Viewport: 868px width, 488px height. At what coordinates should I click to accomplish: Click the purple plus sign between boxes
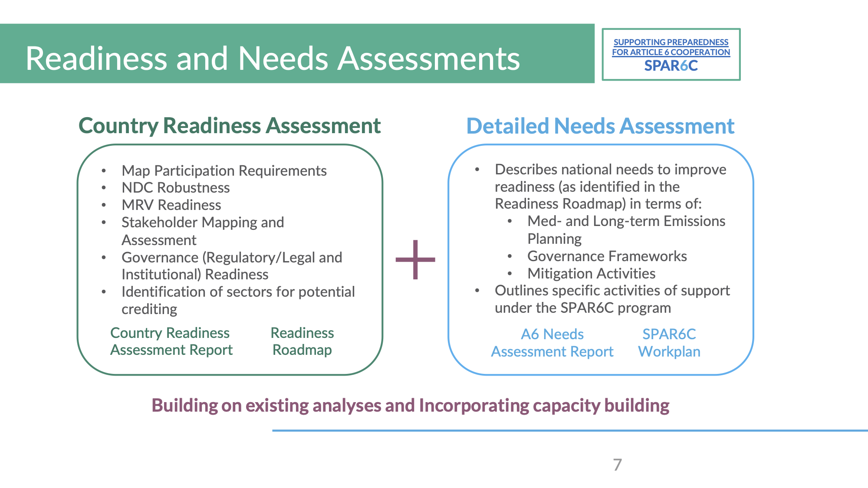tap(415, 259)
